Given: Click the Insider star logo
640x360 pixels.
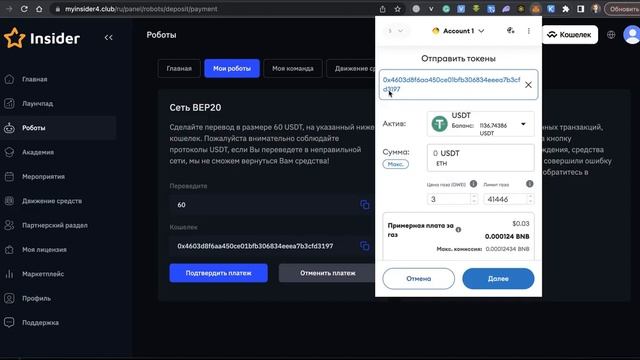Looking at the screenshot, I should pyautogui.click(x=14, y=38).
